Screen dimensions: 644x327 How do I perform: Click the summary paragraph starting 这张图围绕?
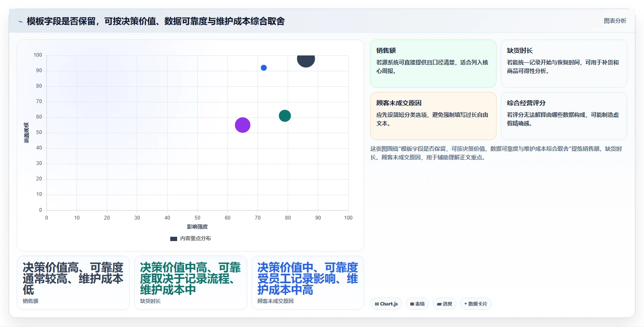click(496, 153)
